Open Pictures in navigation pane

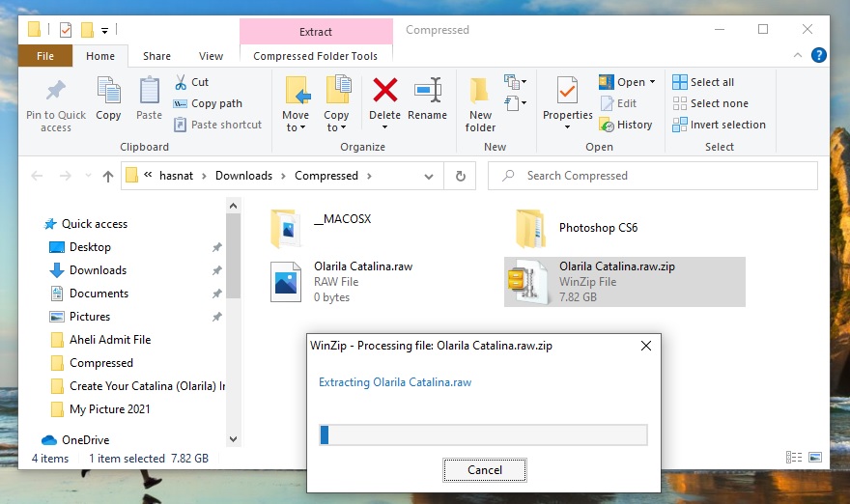click(90, 317)
